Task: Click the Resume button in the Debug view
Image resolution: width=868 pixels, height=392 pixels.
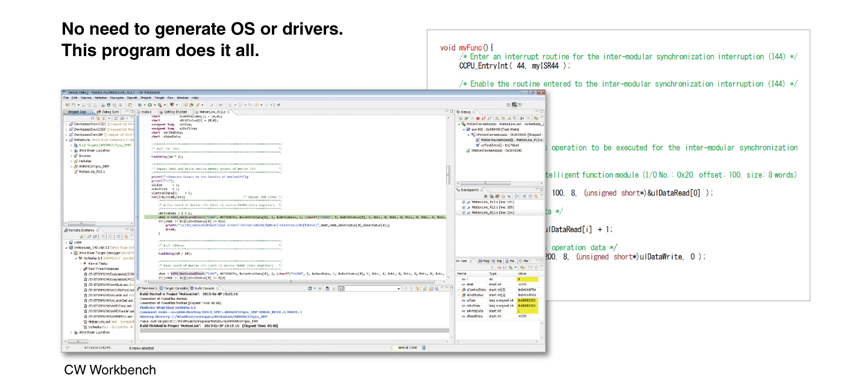Action: point(466,118)
